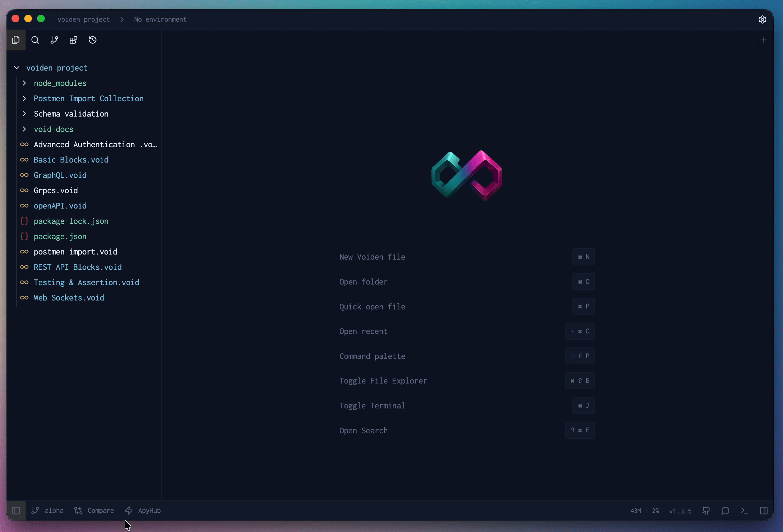Viewport: 783px width, 532px height.
Task: Add a new tab with plus button
Action: coord(764,40)
